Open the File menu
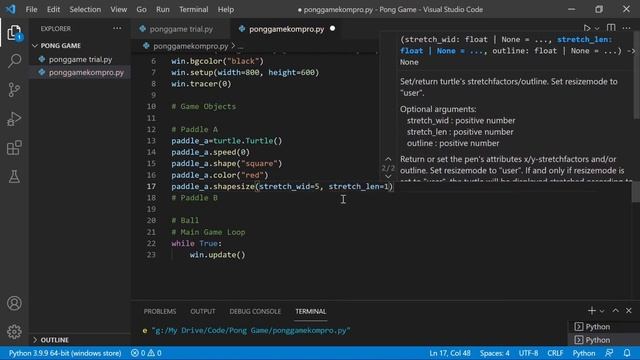640x360 pixels. coord(31,9)
